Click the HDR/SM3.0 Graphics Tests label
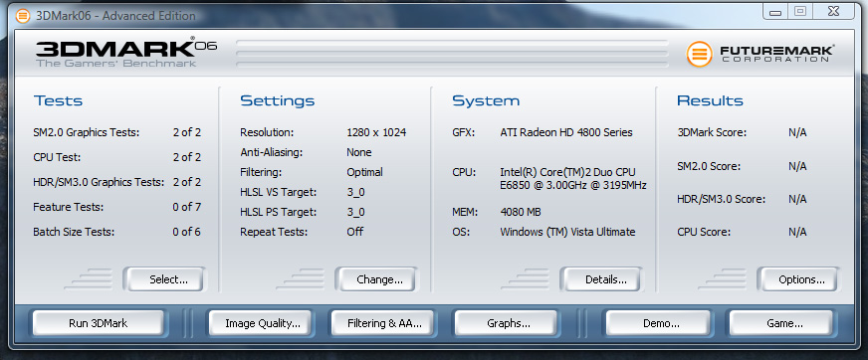868x360 pixels. pyautogui.click(x=99, y=182)
